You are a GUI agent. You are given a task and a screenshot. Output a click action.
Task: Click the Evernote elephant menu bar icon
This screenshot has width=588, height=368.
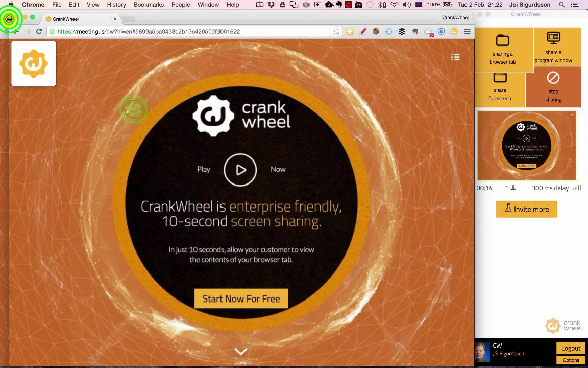(x=339, y=5)
